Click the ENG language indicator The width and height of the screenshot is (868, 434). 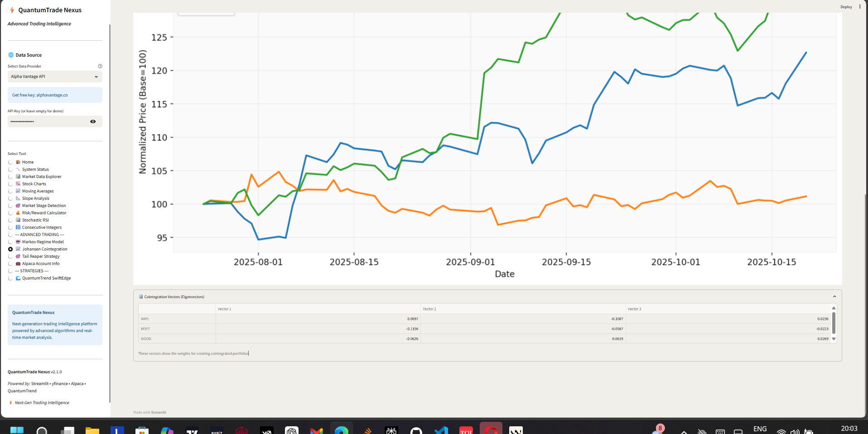[x=760, y=429]
